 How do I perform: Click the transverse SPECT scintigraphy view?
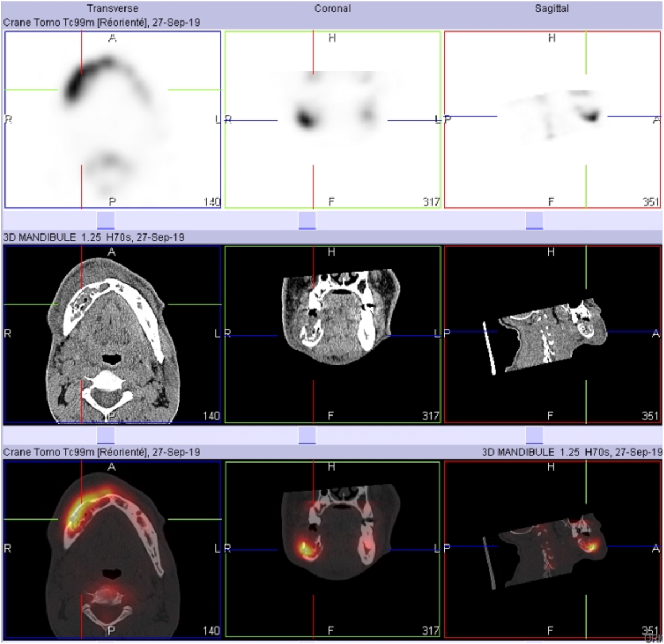coord(113,120)
